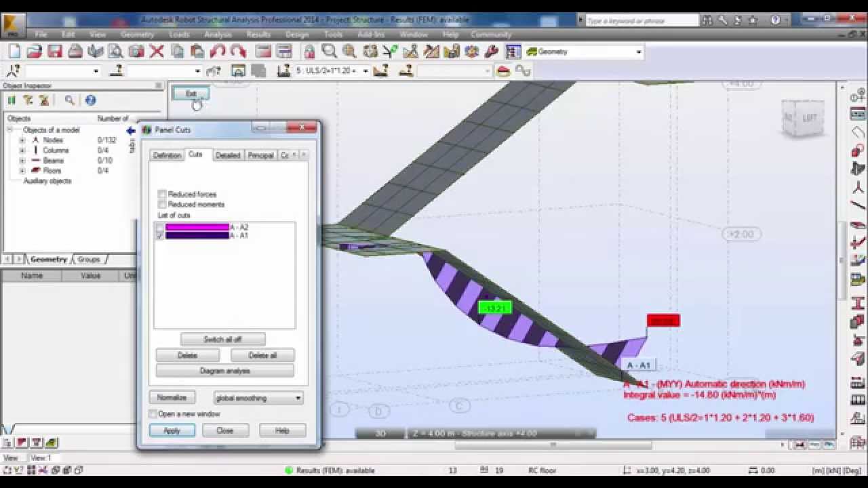This screenshot has height=488, width=868.
Task: Click the Diagram analysis button
Action: (x=225, y=371)
